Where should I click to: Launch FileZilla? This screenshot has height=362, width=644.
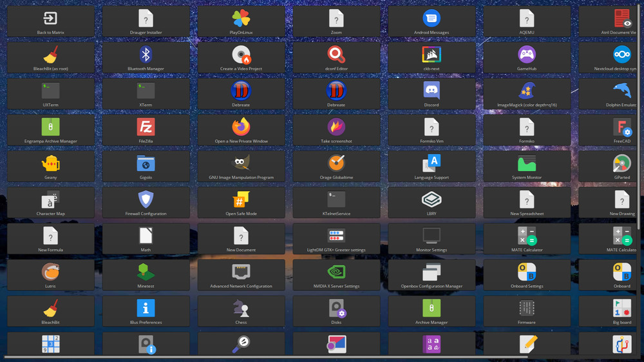click(x=146, y=130)
